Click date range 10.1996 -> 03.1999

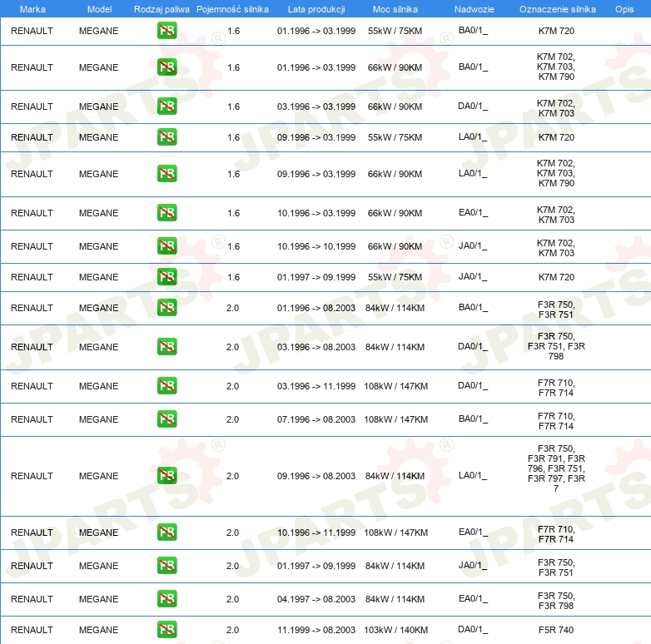pyautogui.click(x=316, y=213)
